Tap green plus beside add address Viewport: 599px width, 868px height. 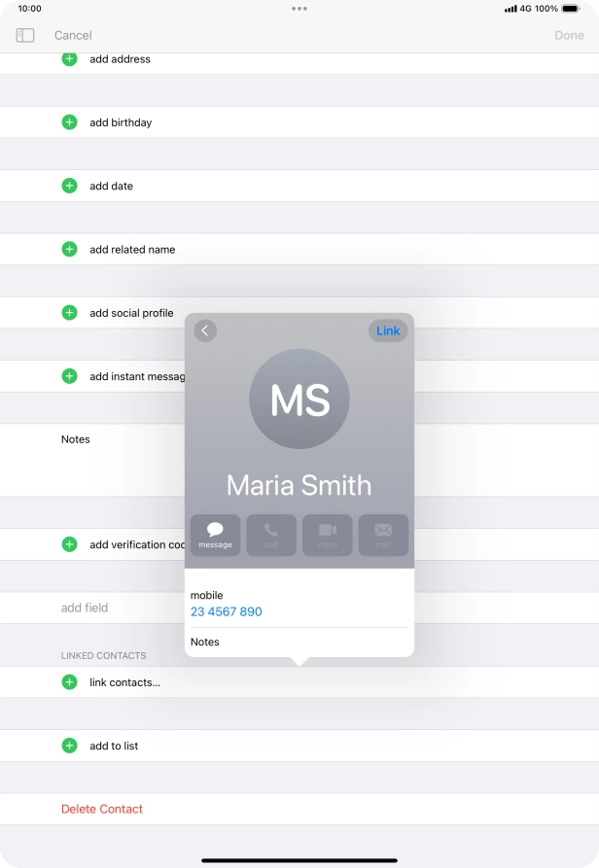pos(69,59)
